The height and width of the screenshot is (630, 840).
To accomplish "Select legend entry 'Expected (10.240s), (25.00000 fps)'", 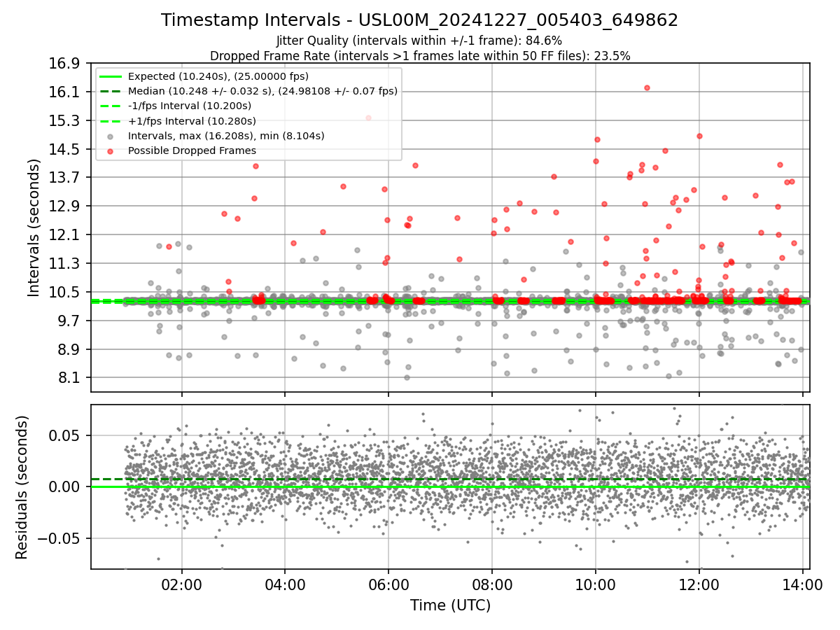I will (x=218, y=76).
